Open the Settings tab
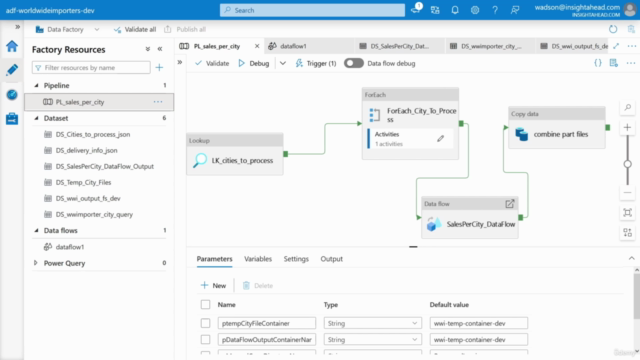Viewport: 640px width, 360px height. (x=296, y=259)
